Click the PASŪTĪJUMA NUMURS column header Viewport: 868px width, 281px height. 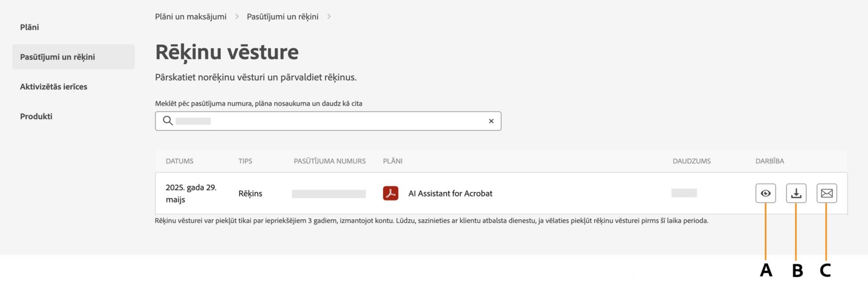coord(330,161)
